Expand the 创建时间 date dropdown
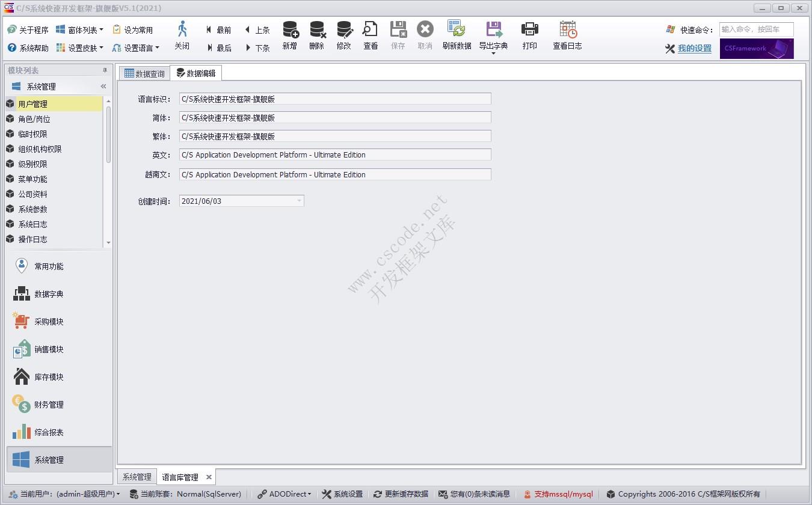The height and width of the screenshot is (505, 812). pos(299,201)
